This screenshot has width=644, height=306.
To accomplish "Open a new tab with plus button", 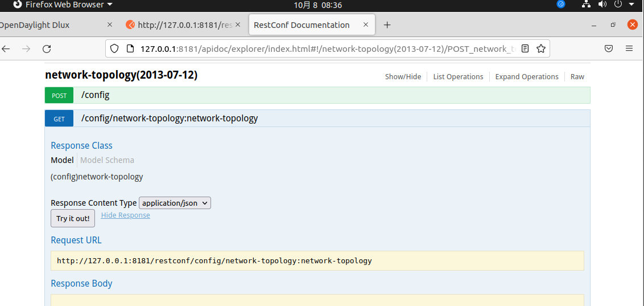I will tap(387, 25).
